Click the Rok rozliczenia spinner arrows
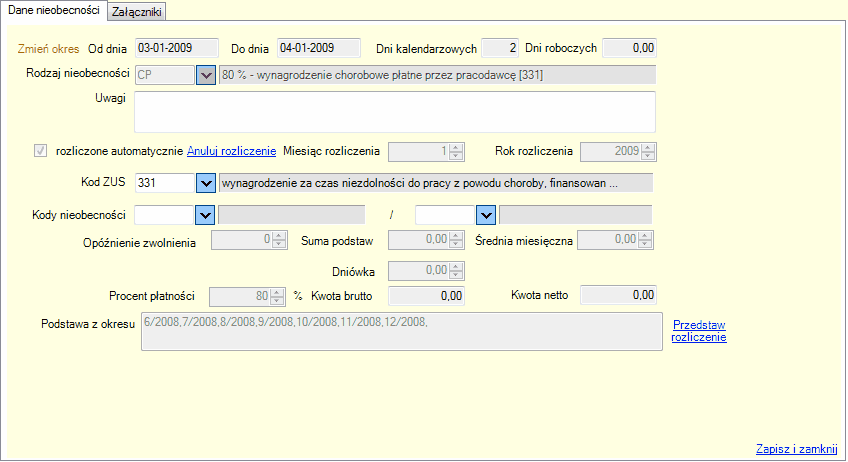Viewport: 848px width, 462px height. pos(647,152)
